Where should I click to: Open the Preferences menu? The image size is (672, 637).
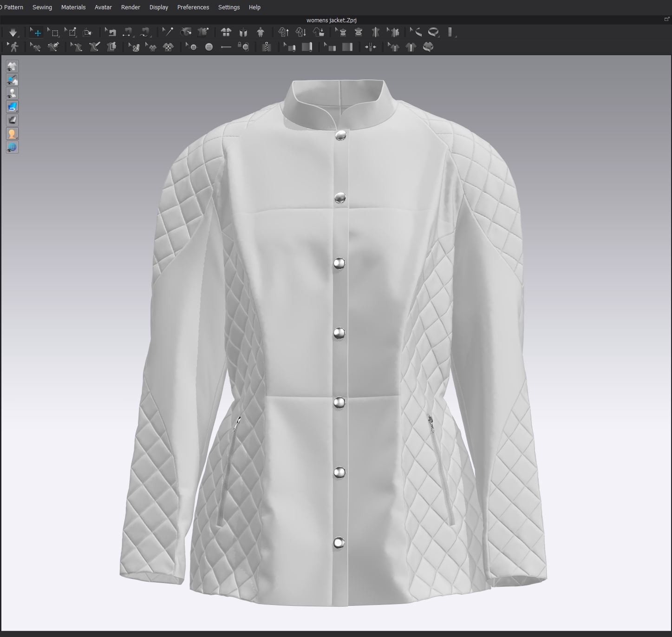coord(193,7)
